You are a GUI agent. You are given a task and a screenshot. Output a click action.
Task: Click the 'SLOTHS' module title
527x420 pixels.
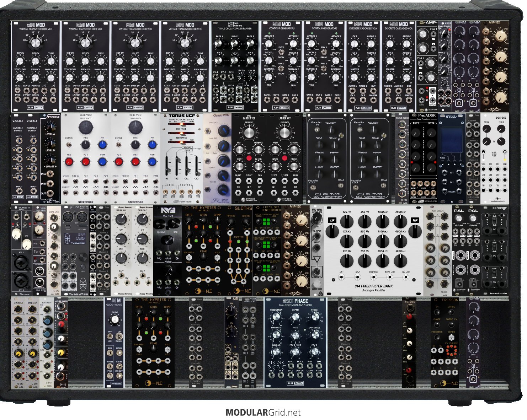click(243, 208)
